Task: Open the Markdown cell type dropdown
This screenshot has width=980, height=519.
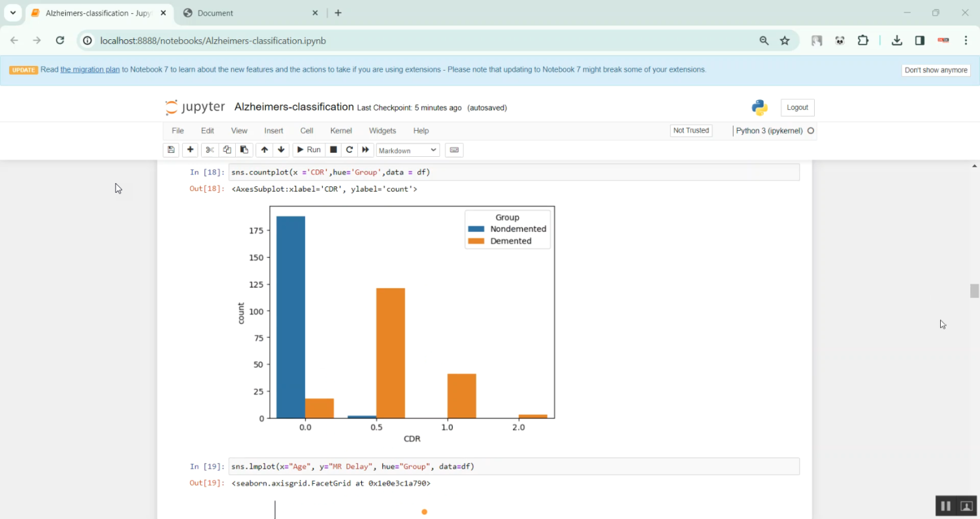Action: (x=407, y=150)
